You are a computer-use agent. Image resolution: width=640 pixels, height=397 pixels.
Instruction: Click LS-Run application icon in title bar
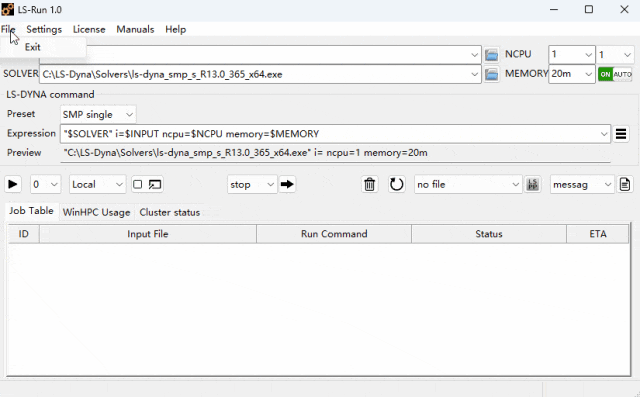pyautogui.click(x=7, y=9)
